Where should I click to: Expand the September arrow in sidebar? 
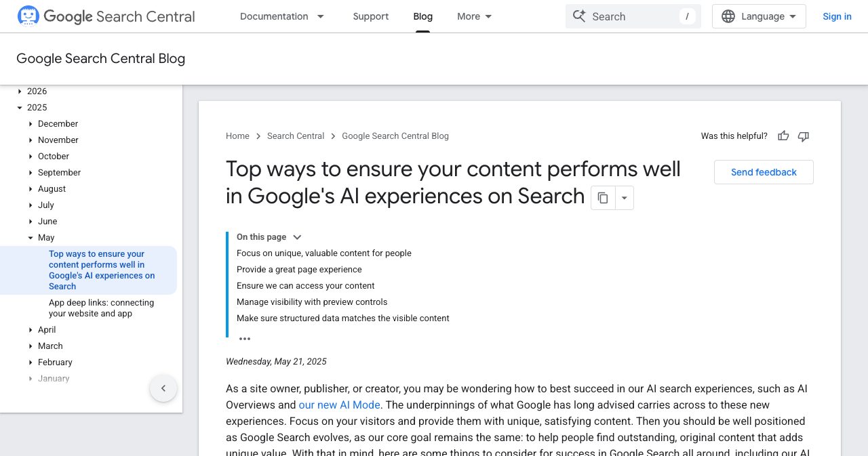coord(31,173)
